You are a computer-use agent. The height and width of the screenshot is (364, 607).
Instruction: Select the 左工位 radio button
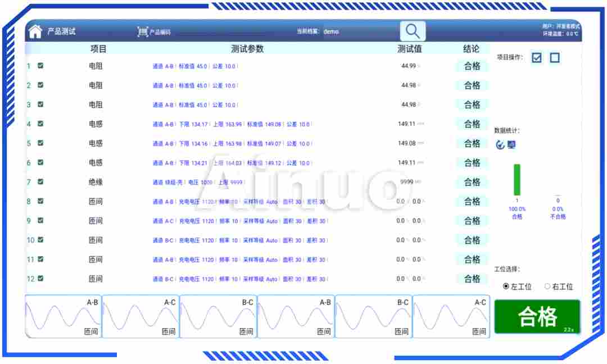click(x=506, y=286)
